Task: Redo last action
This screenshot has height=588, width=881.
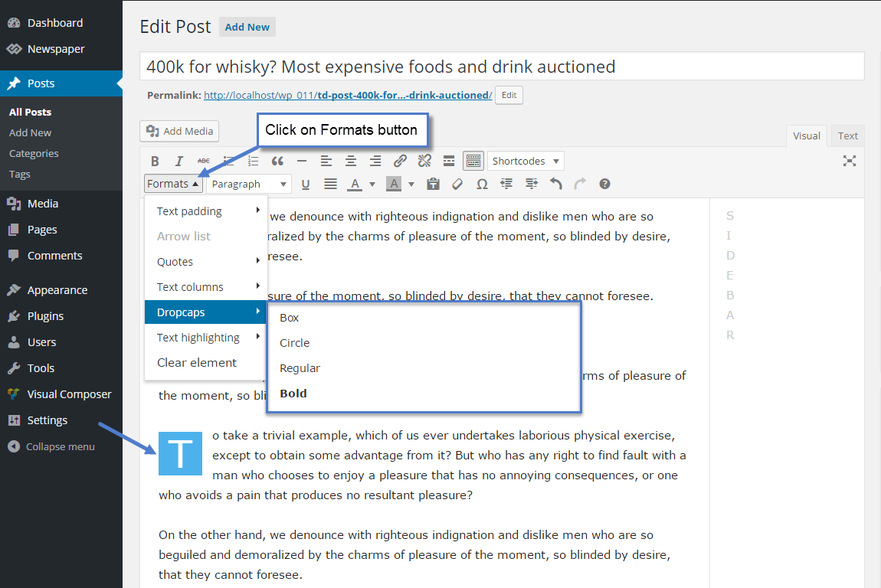Action: point(580,185)
